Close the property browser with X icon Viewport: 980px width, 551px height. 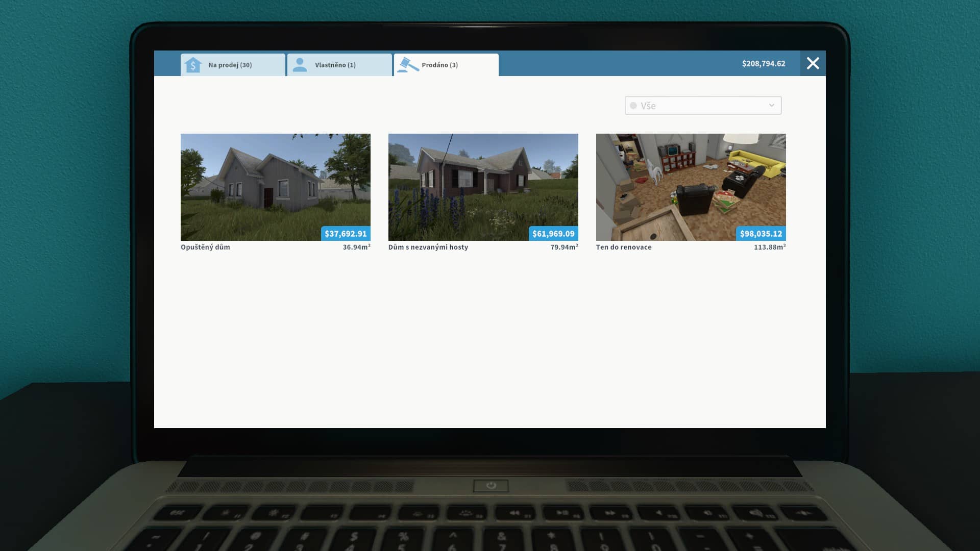pos(813,63)
